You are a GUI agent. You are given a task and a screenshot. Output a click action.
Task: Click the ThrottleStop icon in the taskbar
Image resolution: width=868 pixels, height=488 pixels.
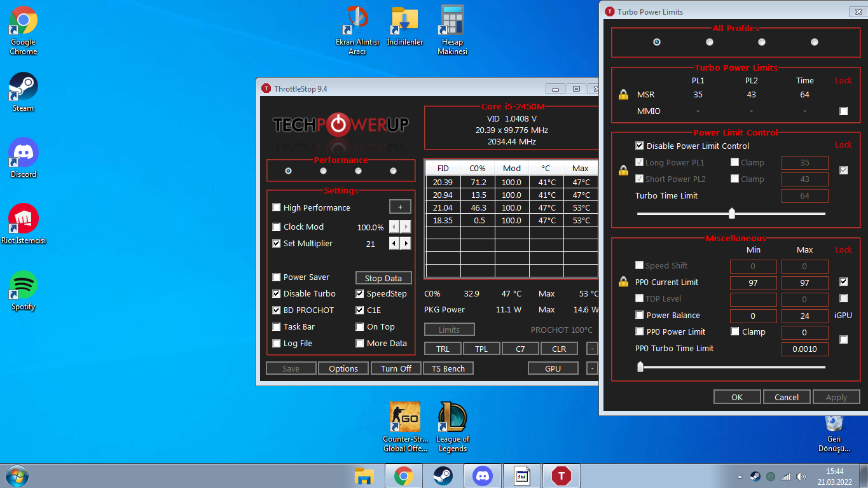point(561,475)
